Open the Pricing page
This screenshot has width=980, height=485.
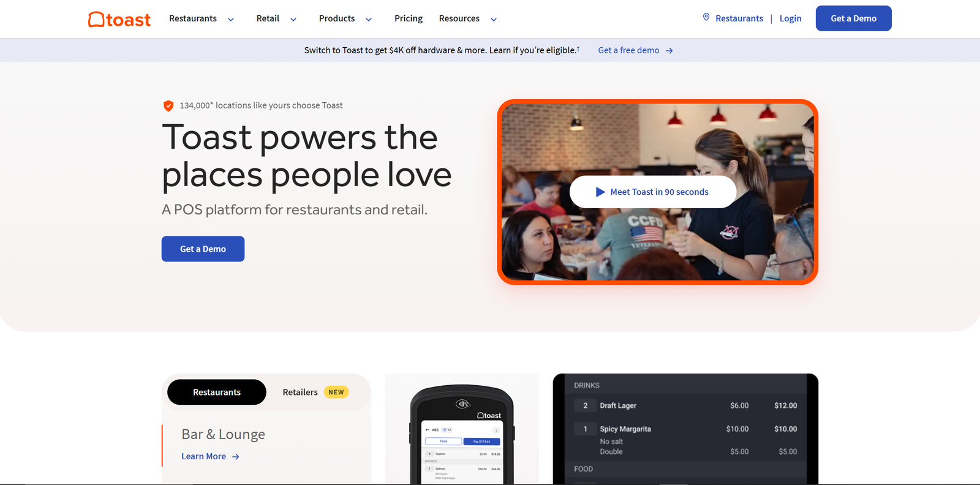pyautogui.click(x=409, y=18)
